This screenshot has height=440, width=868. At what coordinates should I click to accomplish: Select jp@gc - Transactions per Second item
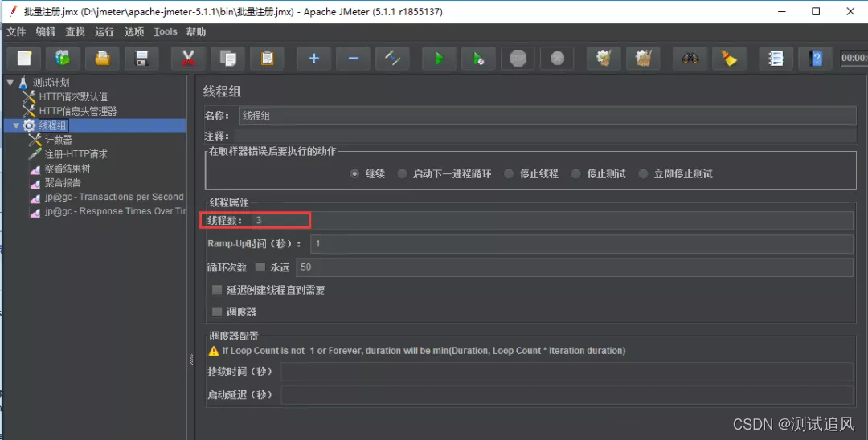pyautogui.click(x=114, y=197)
